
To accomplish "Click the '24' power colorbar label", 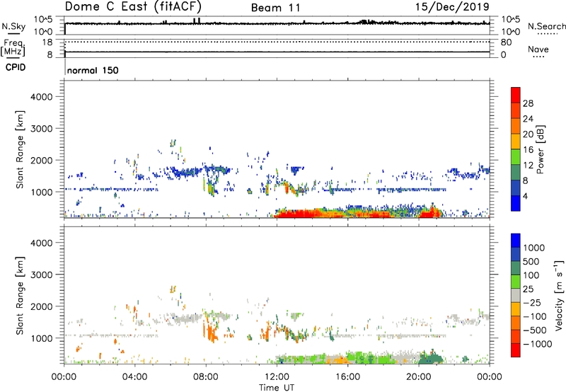I will click(x=528, y=119).
